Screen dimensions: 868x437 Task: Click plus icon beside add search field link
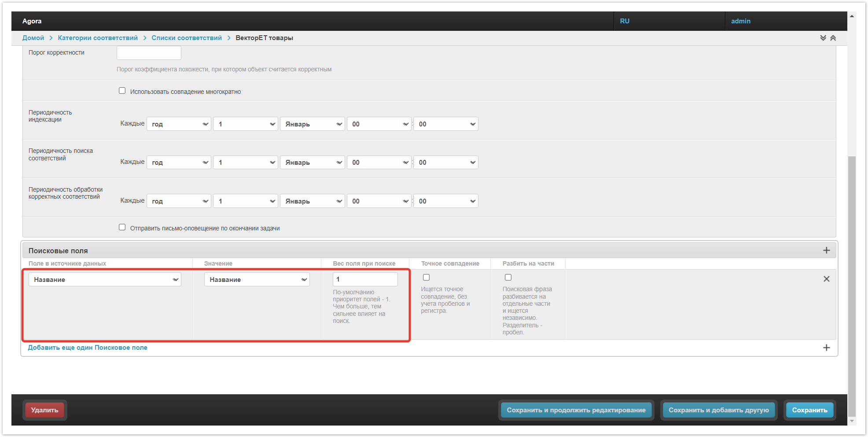click(826, 348)
